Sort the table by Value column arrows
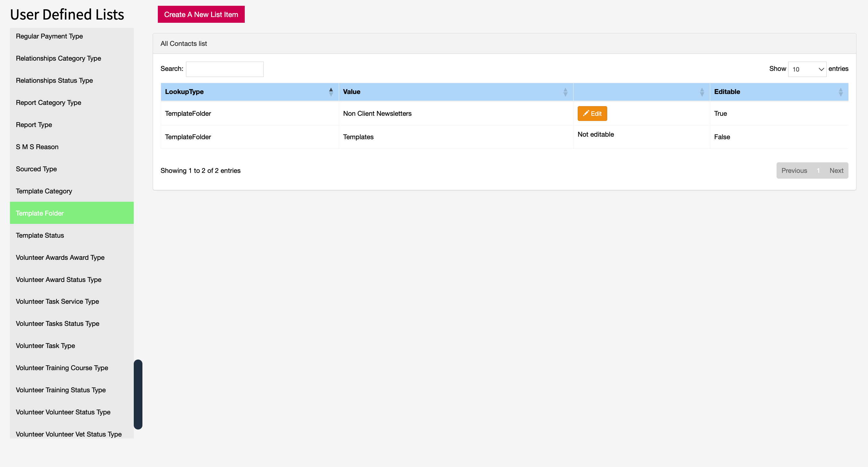 [565, 92]
